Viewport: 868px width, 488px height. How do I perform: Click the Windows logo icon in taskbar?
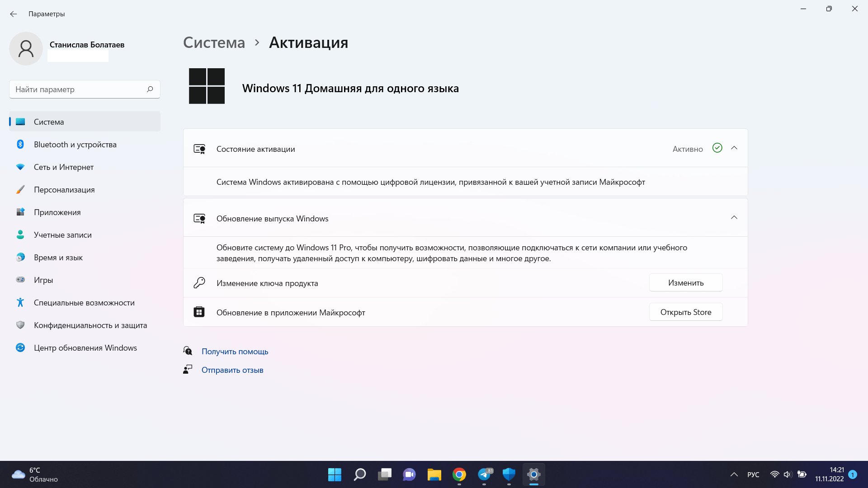[335, 474]
